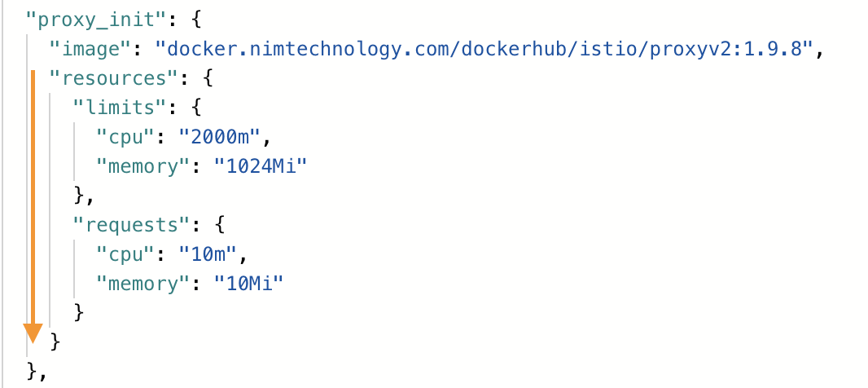Click the opening brace after "resources"
The width and height of the screenshot is (868, 388).
(x=208, y=79)
